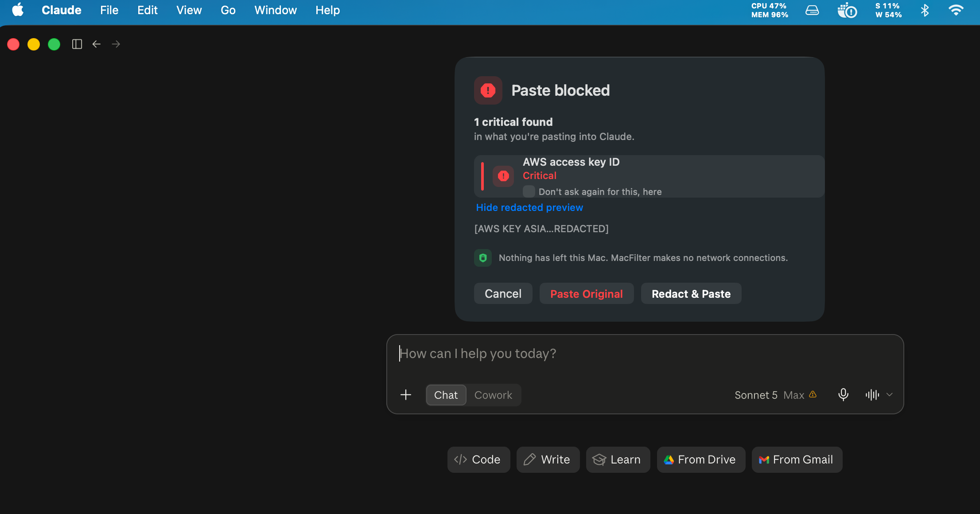
Task: Choose Paste Original
Action: (587, 294)
